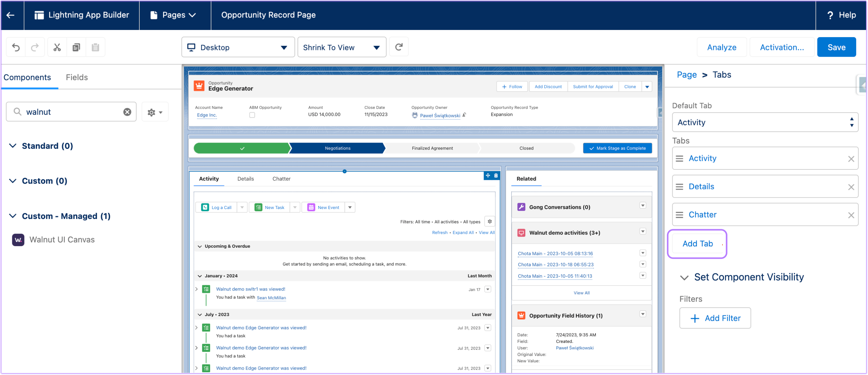Image resolution: width=868 pixels, height=375 pixels.
Task: Open the Desktop form factor dropdown
Action: [x=238, y=47]
